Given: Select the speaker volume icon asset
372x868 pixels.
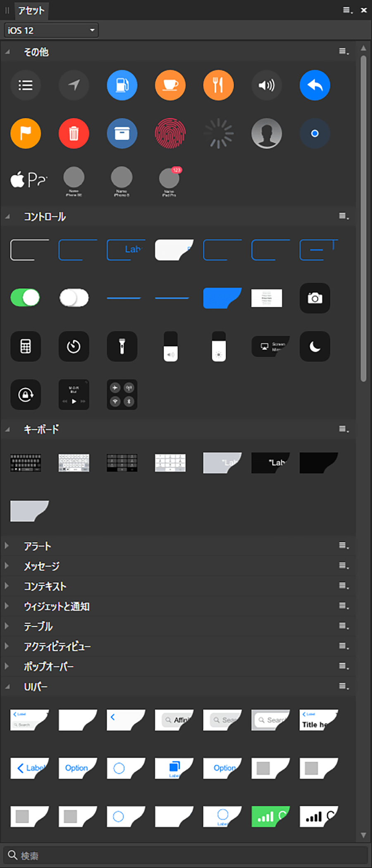Looking at the screenshot, I should pyautogui.click(x=267, y=85).
